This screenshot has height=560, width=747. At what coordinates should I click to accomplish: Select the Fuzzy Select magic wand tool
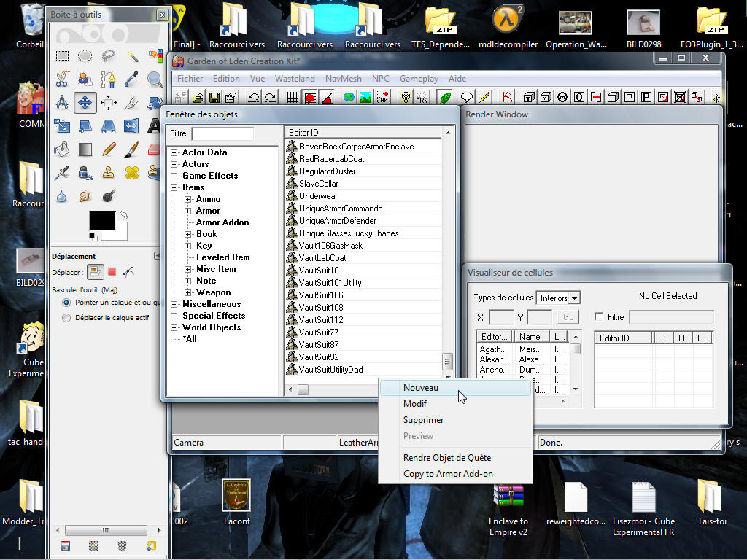coord(132,56)
